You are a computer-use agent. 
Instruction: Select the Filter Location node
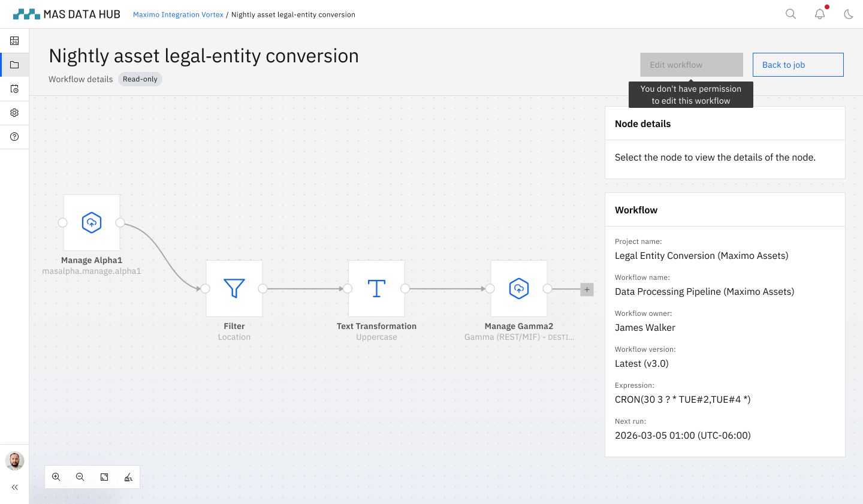tap(234, 289)
